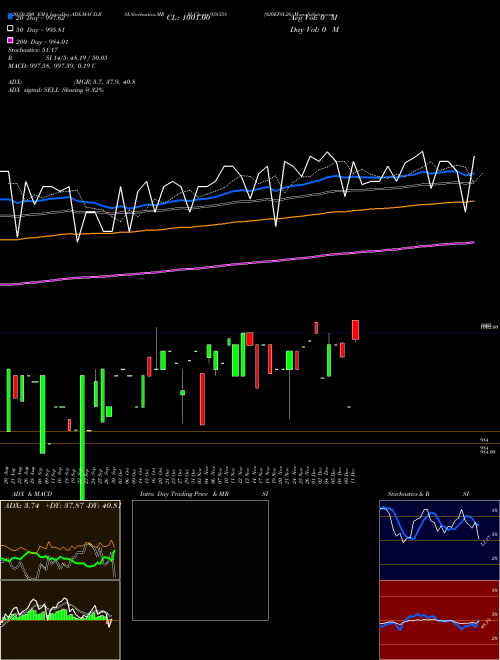
Task: Select the '50 Day - 995.81' legend text
Action: [x=40, y=30]
